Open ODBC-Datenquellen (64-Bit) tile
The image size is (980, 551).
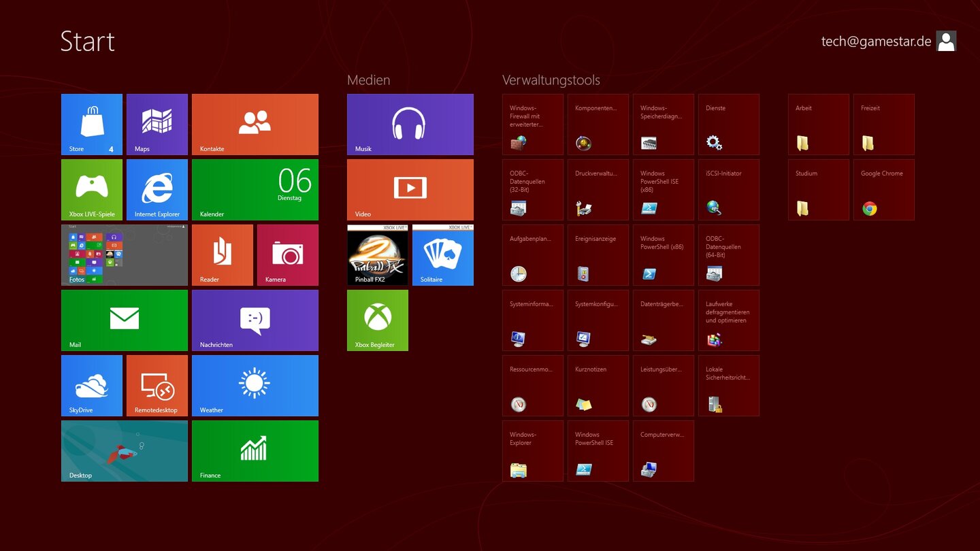(x=729, y=255)
